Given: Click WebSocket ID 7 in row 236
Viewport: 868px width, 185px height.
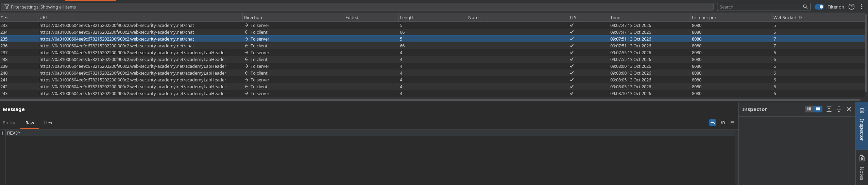Looking at the screenshot, I should (775, 46).
